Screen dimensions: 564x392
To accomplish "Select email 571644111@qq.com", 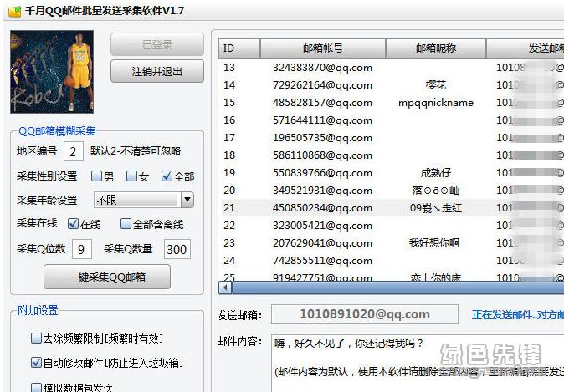I will point(322,120).
